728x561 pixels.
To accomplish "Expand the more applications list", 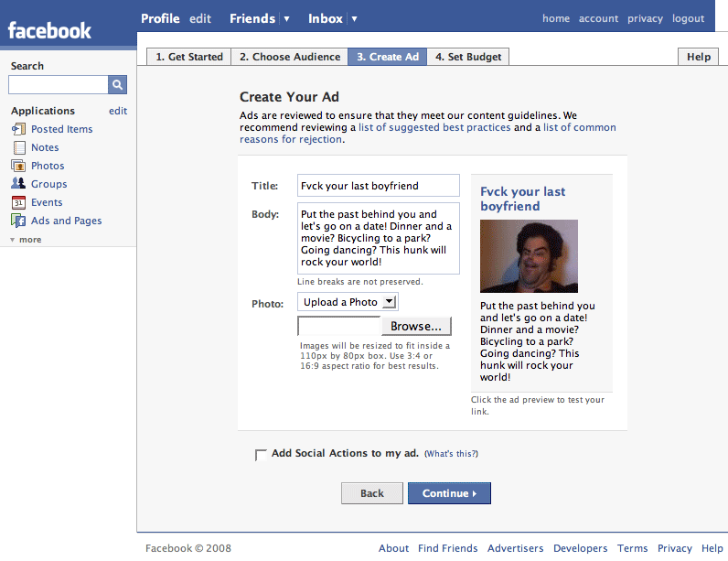I will tap(26, 240).
